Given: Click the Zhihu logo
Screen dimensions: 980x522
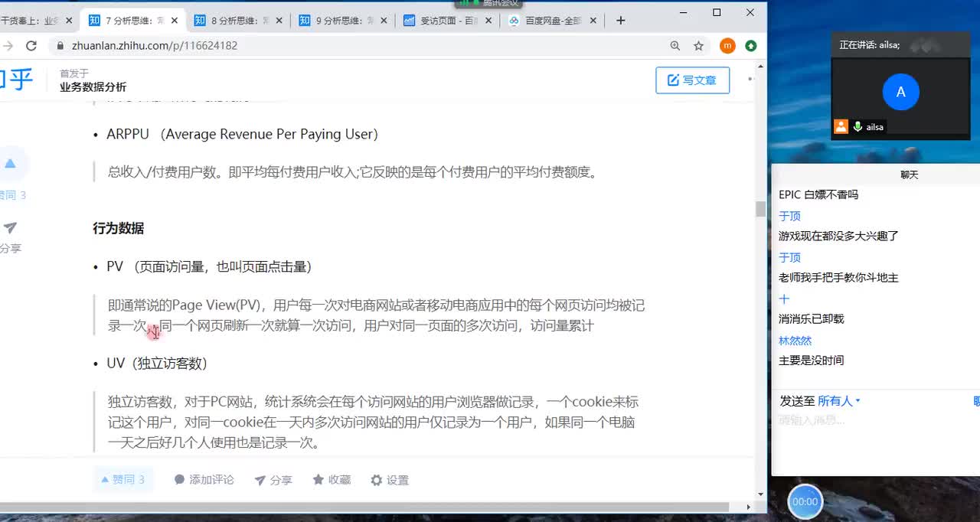Looking at the screenshot, I should pyautogui.click(x=15, y=80).
